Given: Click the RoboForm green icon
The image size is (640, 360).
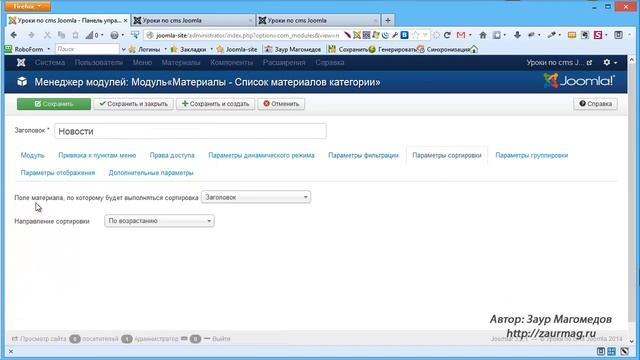Looking at the screenshot, I should point(8,49).
